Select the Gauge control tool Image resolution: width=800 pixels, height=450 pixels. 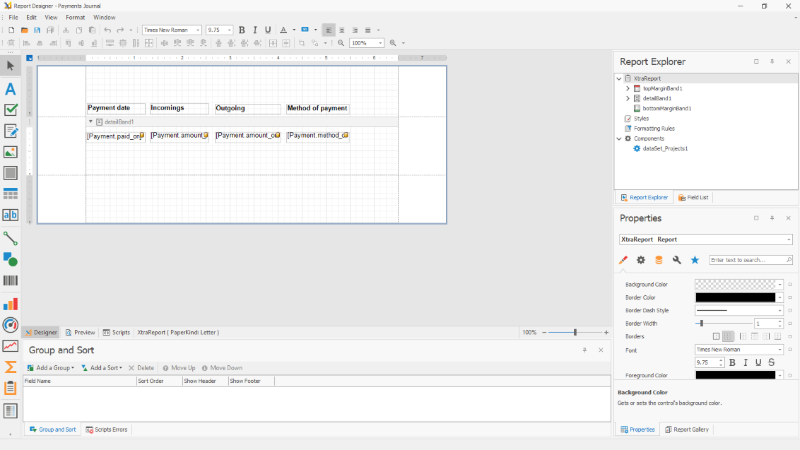tap(11, 325)
